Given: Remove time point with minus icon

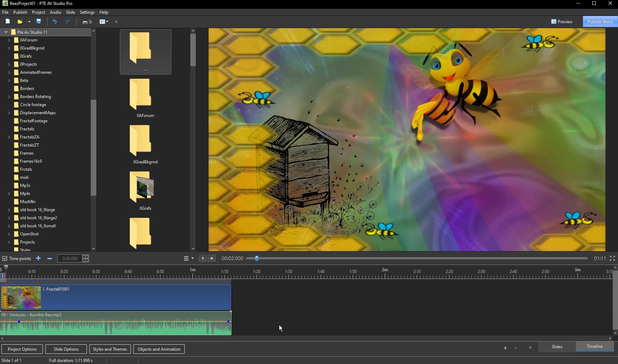Looking at the screenshot, I should point(49,259).
